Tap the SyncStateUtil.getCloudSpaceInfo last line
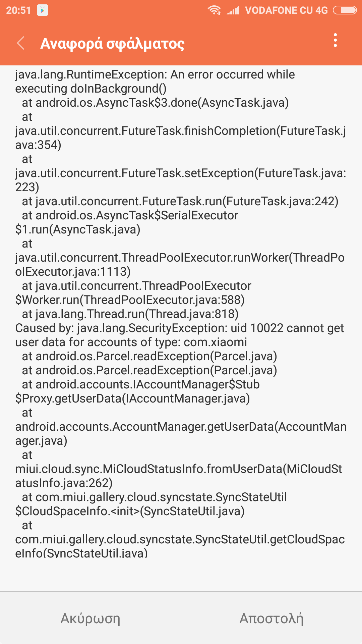Screen dimensions: 362x644 180,546
